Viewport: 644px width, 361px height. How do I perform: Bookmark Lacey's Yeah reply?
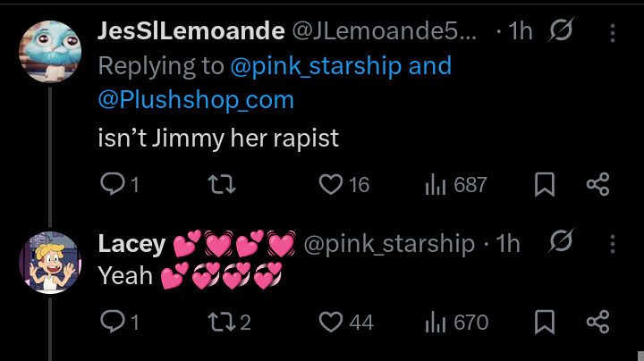[x=545, y=321]
